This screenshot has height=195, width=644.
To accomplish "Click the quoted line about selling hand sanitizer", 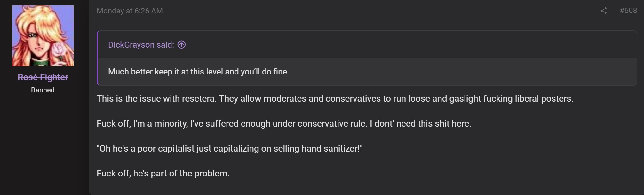I will point(229,148).
